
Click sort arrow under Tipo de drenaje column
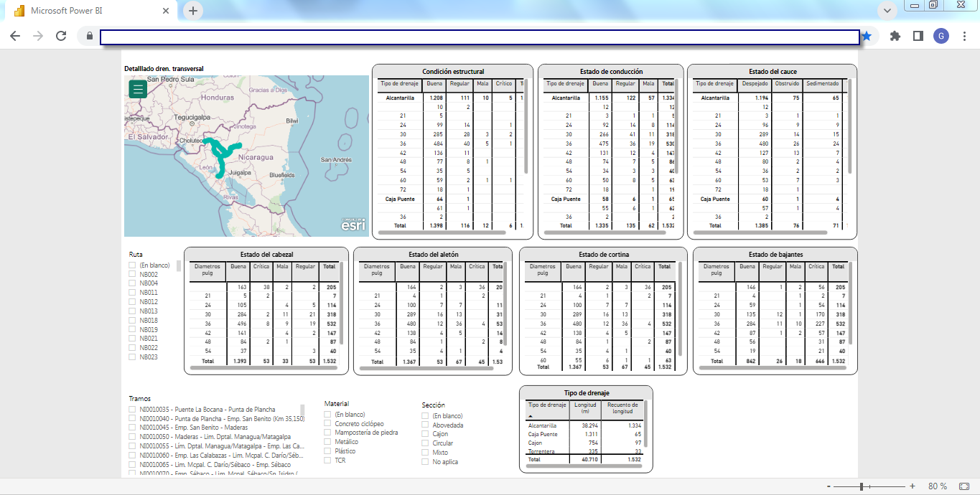pos(531,416)
